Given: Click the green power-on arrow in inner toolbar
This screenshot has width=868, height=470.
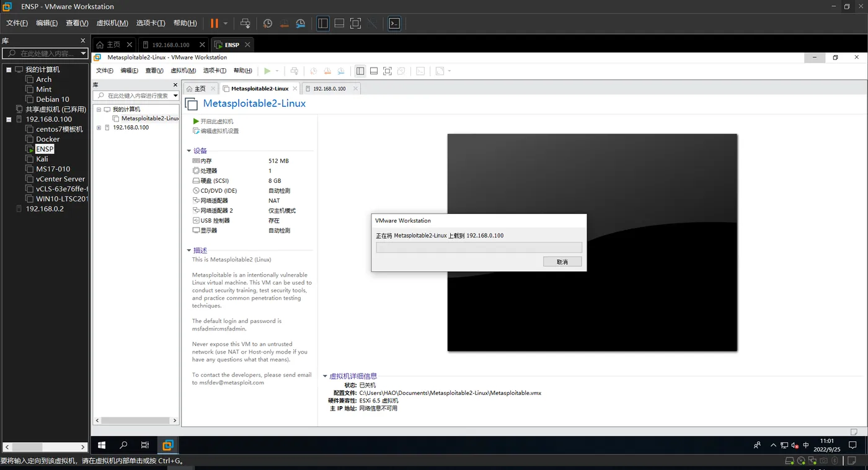Looking at the screenshot, I should 267,71.
